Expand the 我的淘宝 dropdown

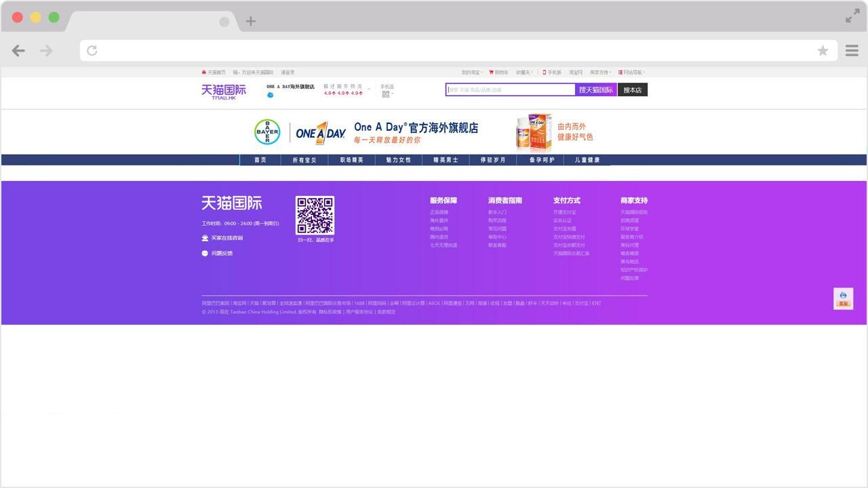pos(472,72)
